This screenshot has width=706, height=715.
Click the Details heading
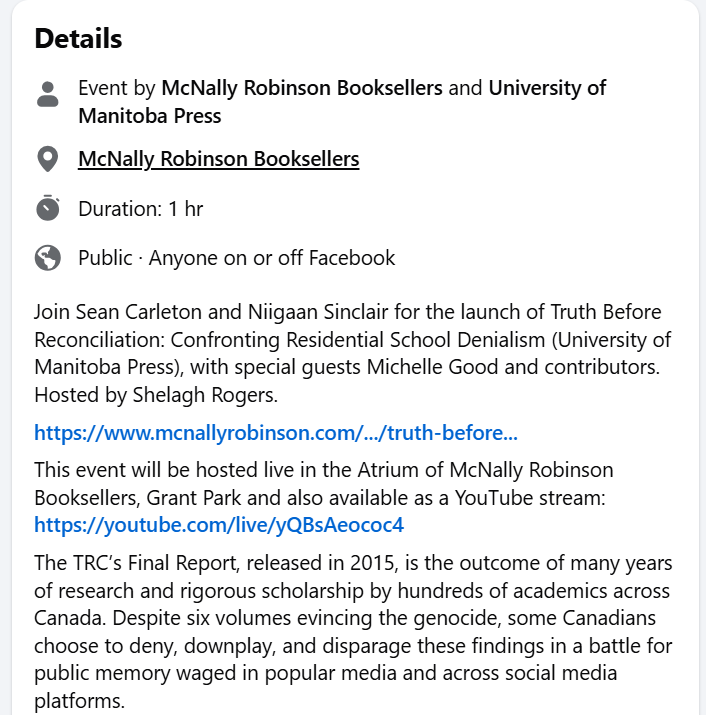point(78,38)
